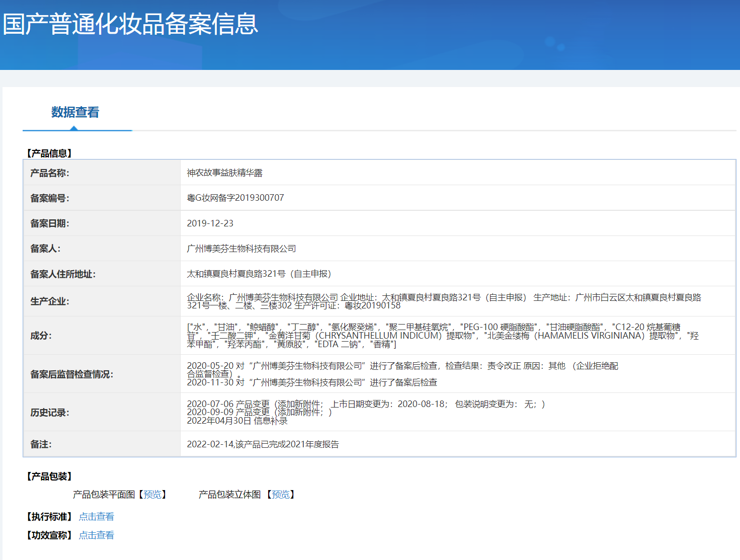Image resolution: width=740 pixels, height=560 pixels.
Task: Click the 备案后监督检查情况 row label
Action: click(72, 374)
